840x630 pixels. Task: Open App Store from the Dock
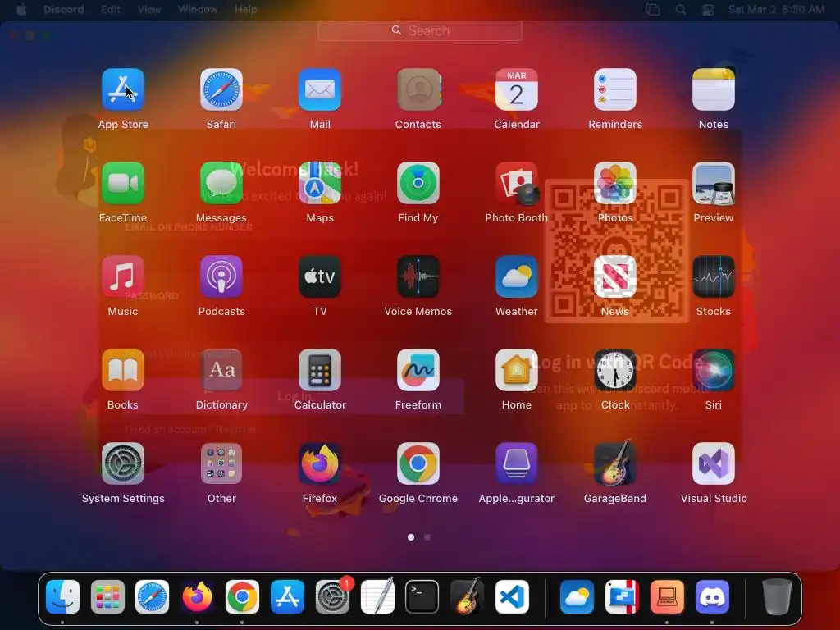click(287, 597)
